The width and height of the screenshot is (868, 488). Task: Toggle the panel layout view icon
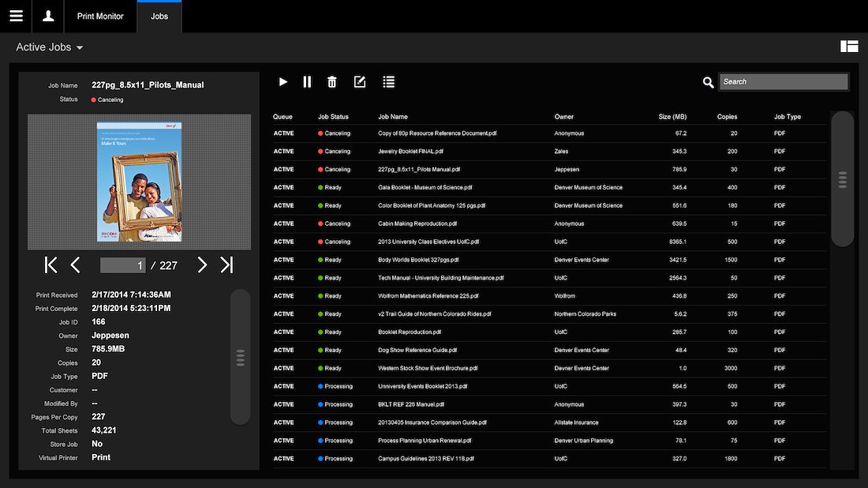849,47
